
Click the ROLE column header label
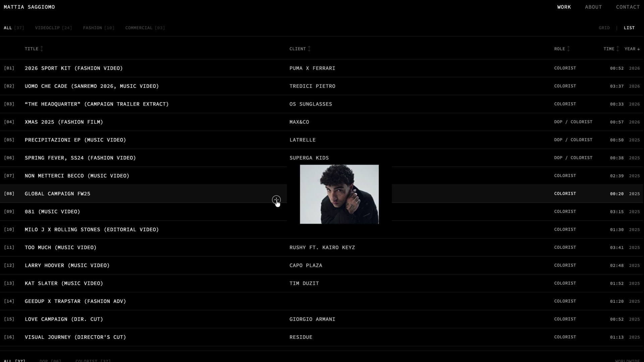tap(559, 49)
